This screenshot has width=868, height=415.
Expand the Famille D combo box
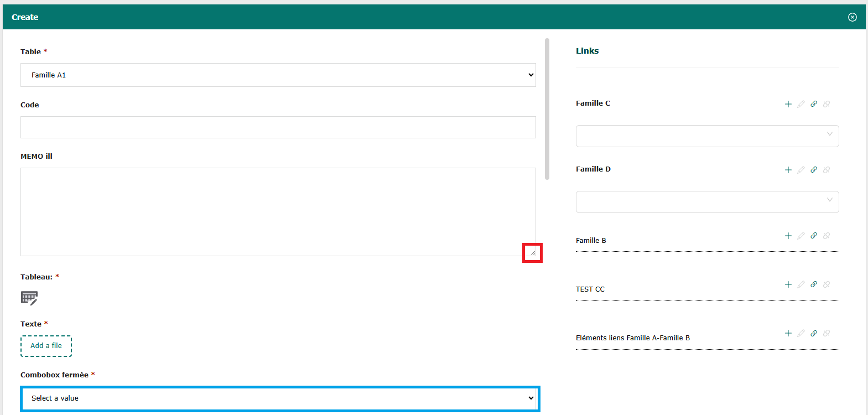tap(707, 202)
